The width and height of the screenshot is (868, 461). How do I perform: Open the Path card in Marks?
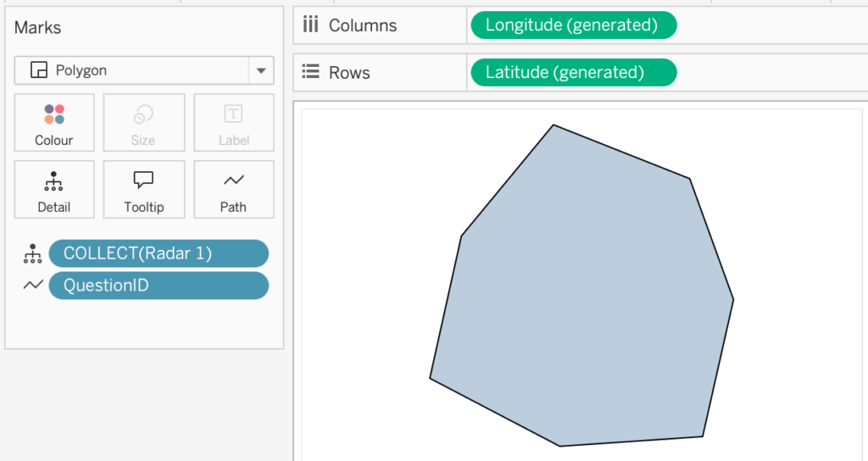tap(233, 192)
